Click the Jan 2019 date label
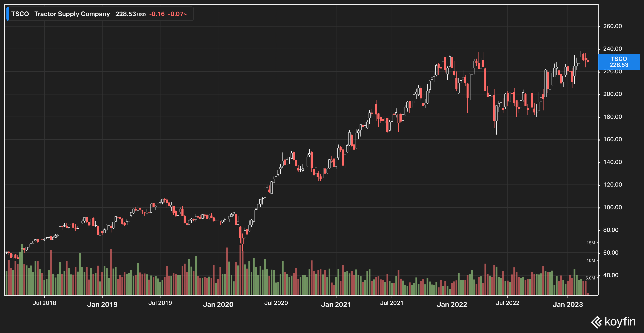Viewport: 644px width, 333px height. [102, 305]
